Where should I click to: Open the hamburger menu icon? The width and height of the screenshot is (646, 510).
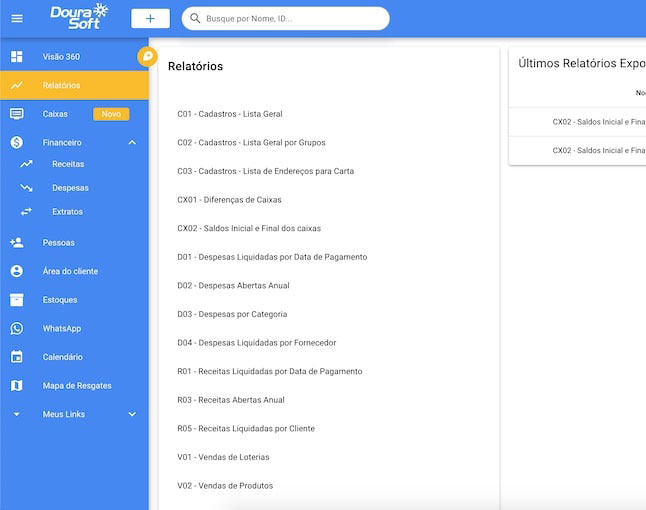tap(17, 18)
